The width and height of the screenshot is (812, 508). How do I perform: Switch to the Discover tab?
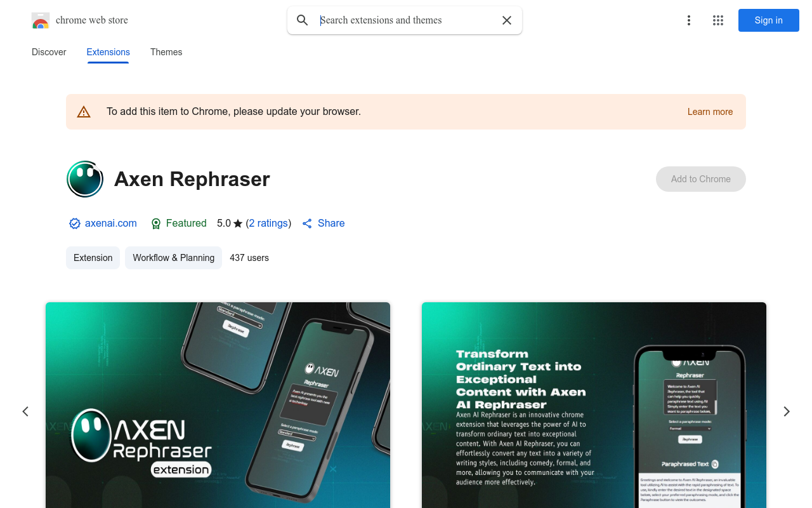pyautogui.click(x=49, y=52)
